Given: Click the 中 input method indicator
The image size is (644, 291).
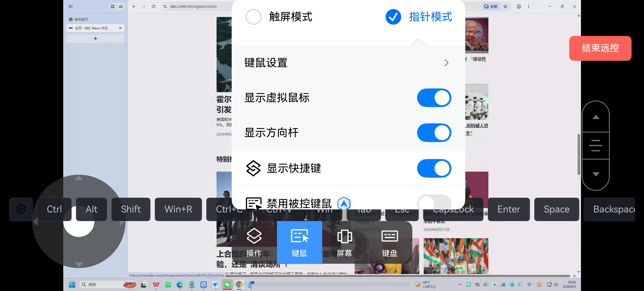Looking at the screenshot, I should (x=529, y=285).
